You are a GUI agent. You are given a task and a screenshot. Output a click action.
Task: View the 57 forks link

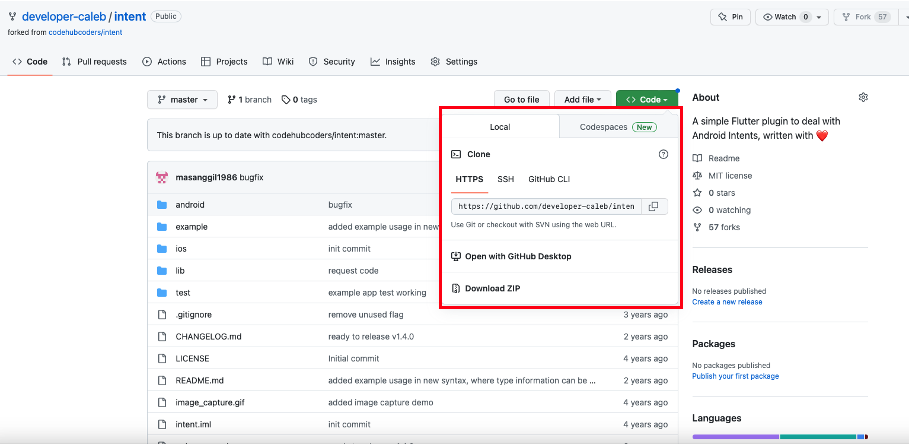click(x=717, y=227)
